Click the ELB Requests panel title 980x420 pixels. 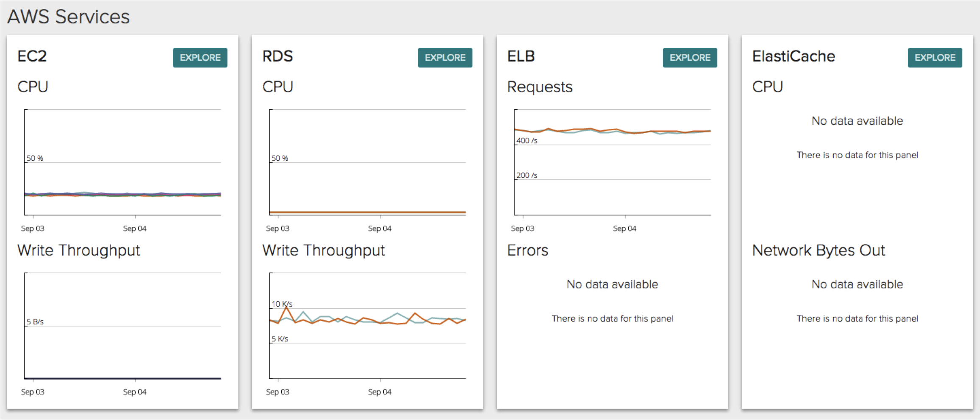(x=540, y=87)
